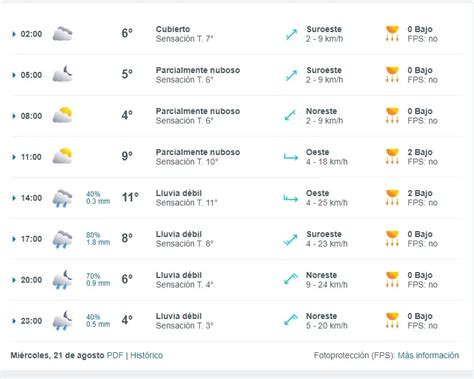Click the 11° temperature at 14:00
Screen dimensions: 474x379
(x=130, y=197)
